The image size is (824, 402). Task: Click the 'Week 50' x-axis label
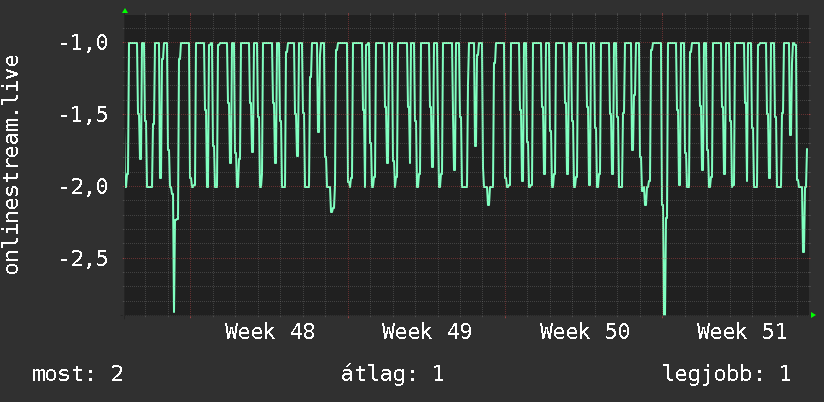[584, 332]
